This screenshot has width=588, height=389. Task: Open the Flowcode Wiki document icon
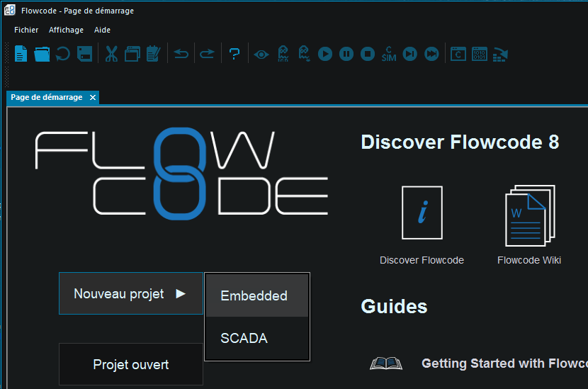coord(530,215)
